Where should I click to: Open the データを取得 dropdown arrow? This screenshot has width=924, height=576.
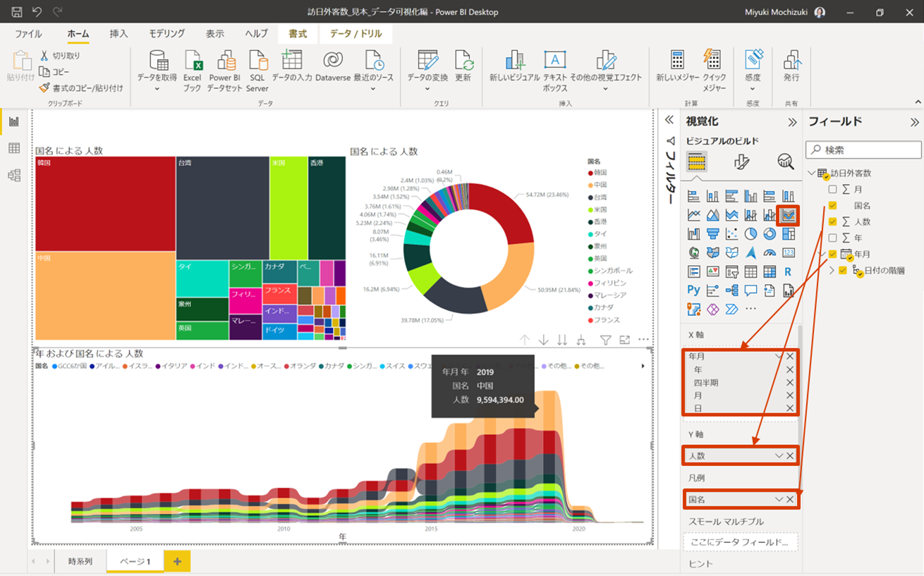[x=157, y=90]
